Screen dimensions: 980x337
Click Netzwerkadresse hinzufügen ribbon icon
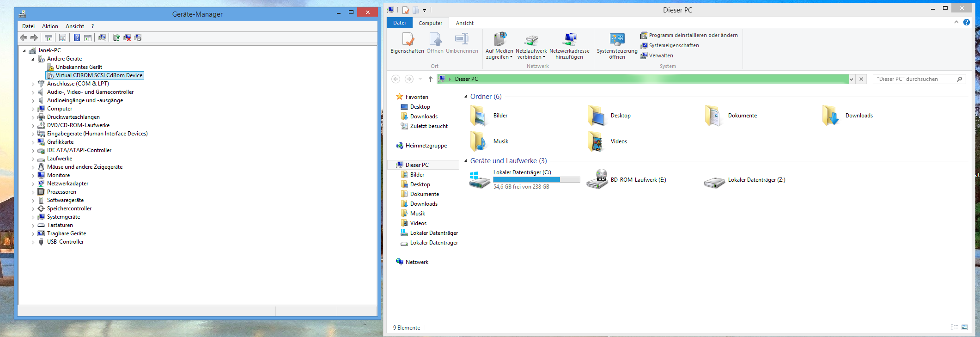click(569, 46)
